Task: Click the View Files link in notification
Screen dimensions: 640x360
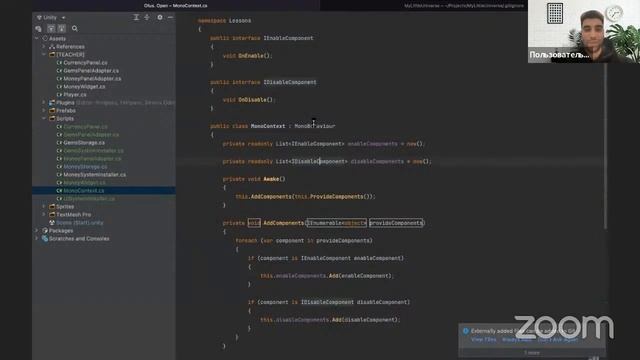Action: (484, 340)
